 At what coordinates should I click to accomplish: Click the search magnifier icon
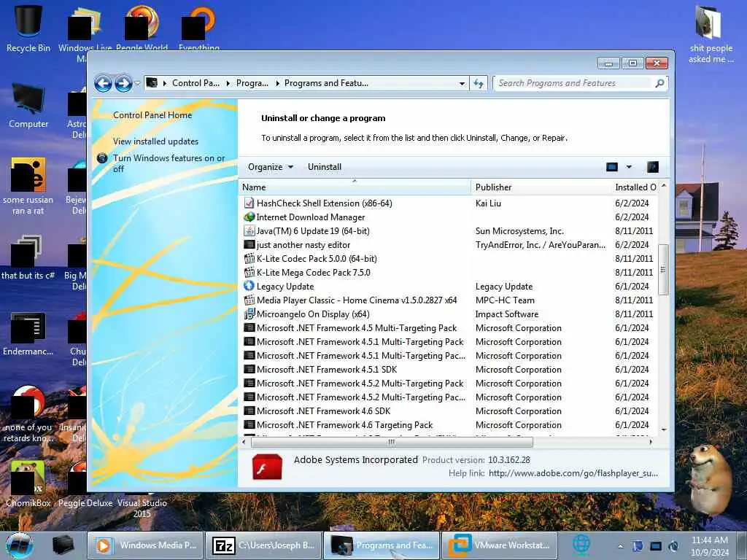(659, 83)
